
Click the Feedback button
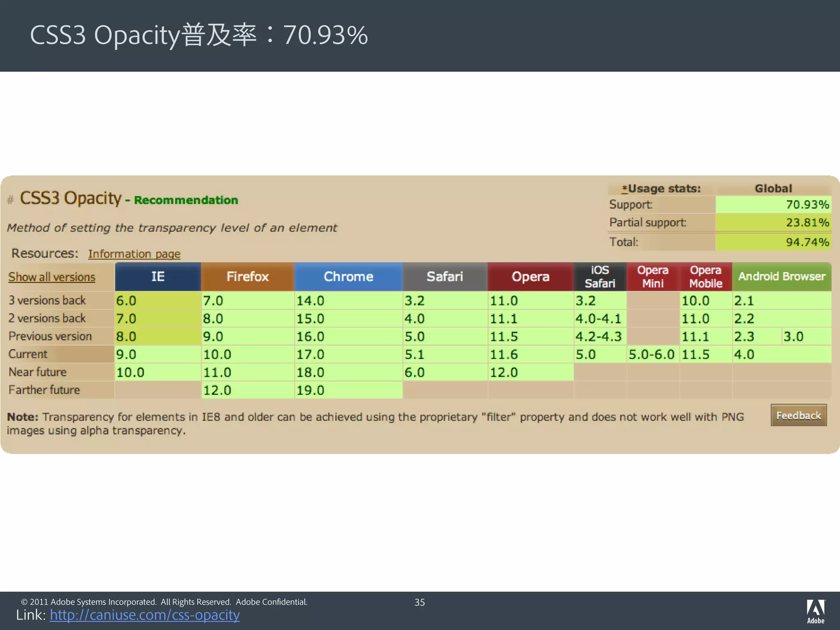coord(799,415)
